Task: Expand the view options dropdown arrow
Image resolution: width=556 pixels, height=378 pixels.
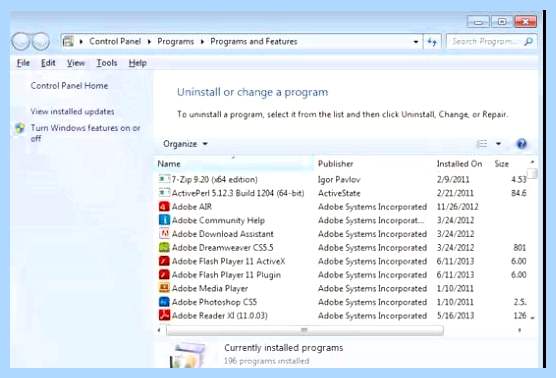Action: [x=498, y=144]
